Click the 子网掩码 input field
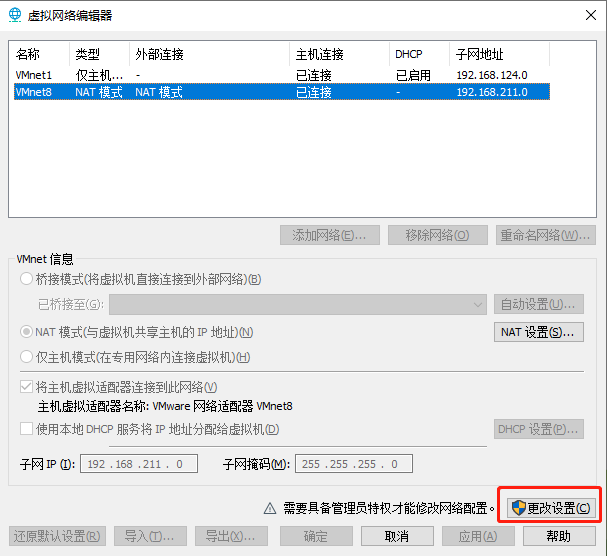Viewport: 607px width, 556px height. (354, 464)
